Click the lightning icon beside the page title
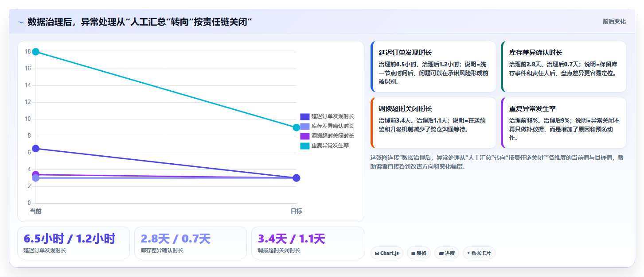This screenshot has width=644, height=277. click(21, 22)
